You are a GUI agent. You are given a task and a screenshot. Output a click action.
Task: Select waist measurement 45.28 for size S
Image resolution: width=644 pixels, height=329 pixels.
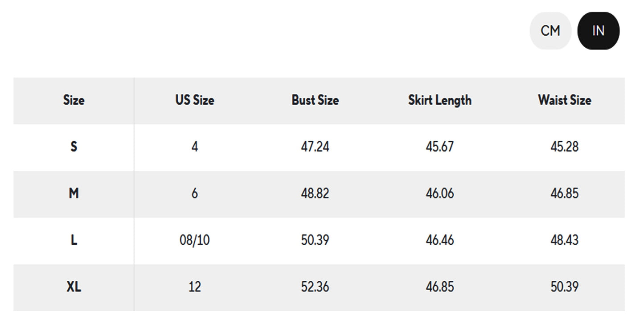point(565,147)
